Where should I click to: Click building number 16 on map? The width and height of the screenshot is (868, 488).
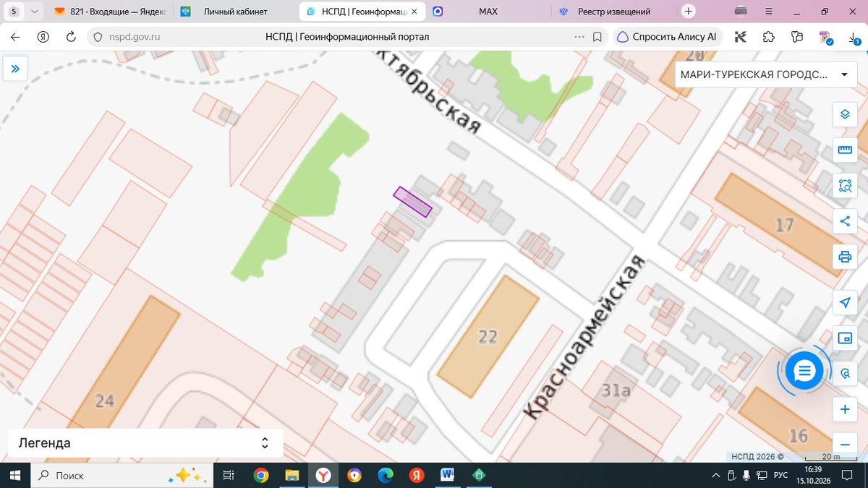pyautogui.click(x=798, y=435)
